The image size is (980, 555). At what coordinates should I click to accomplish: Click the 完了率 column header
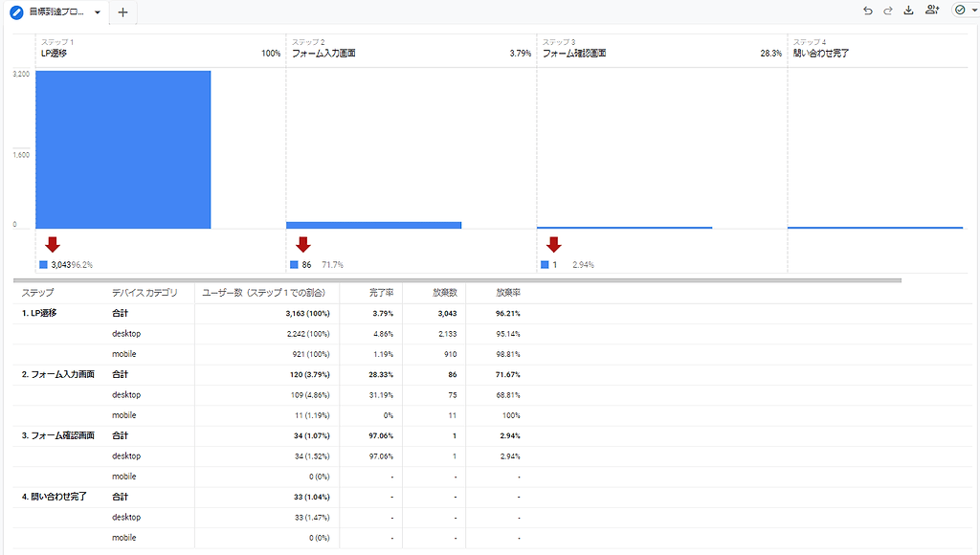click(x=381, y=293)
